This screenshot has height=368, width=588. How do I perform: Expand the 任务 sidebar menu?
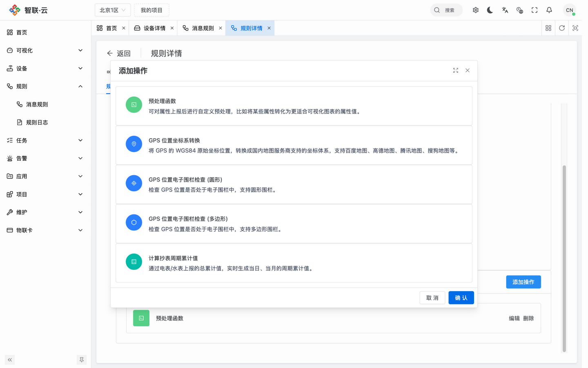click(45, 140)
